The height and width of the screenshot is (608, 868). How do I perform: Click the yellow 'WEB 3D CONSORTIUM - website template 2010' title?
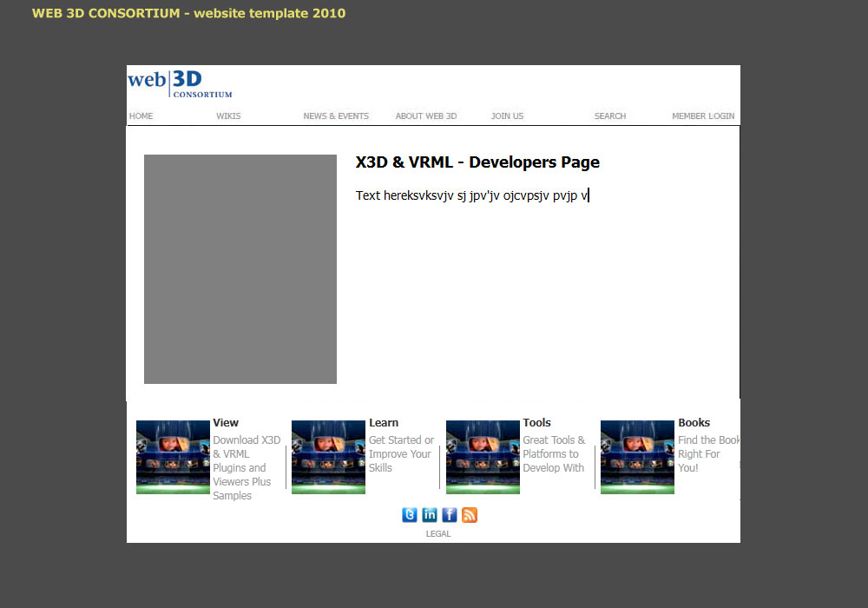(x=188, y=13)
